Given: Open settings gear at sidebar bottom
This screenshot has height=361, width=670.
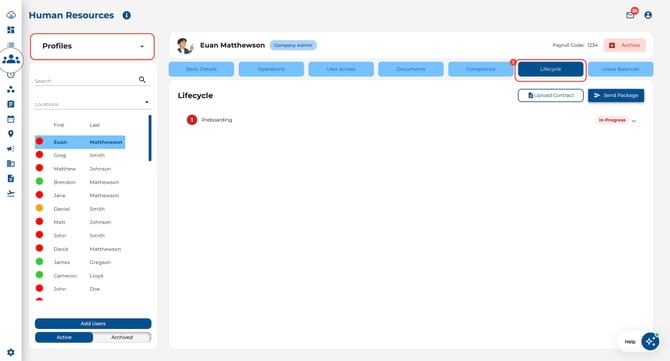Looking at the screenshot, I should [x=11, y=352].
